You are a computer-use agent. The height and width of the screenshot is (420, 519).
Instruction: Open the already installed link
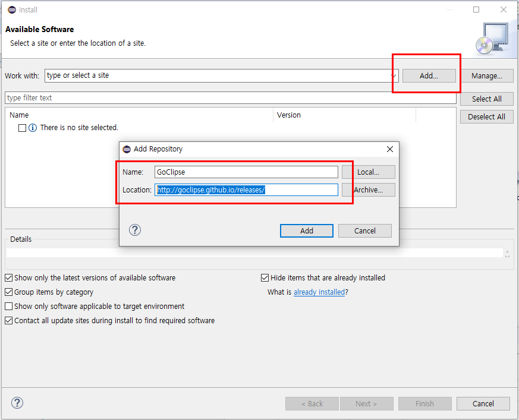(x=319, y=292)
